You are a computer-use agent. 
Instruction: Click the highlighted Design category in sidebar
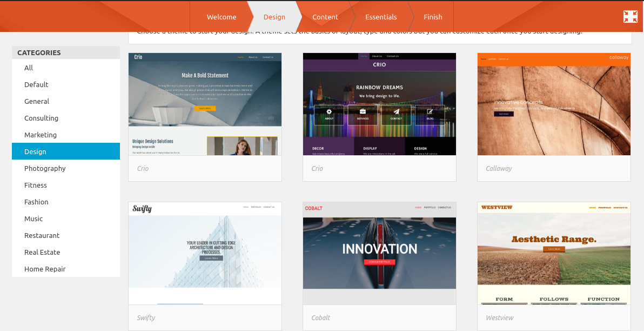click(x=66, y=151)
